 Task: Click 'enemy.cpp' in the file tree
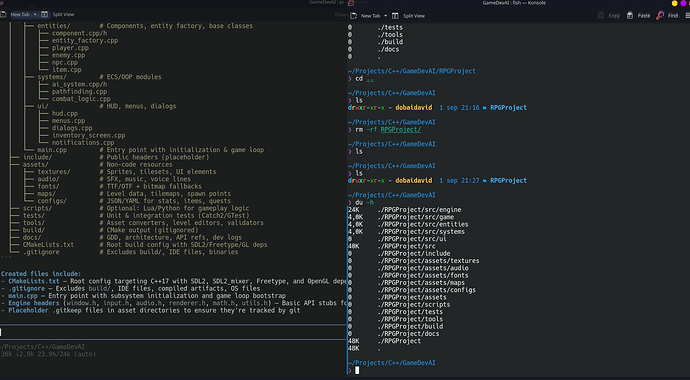[69, 55]
